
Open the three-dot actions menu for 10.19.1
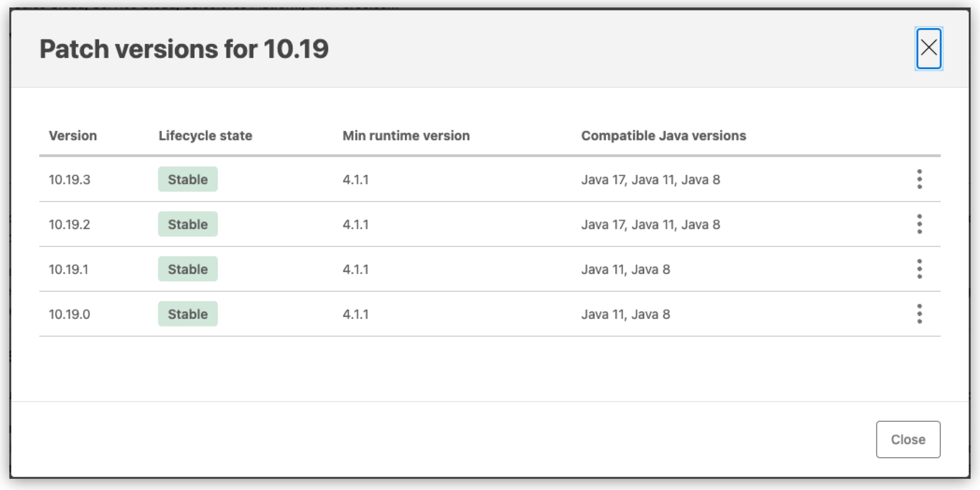[919, 269]
